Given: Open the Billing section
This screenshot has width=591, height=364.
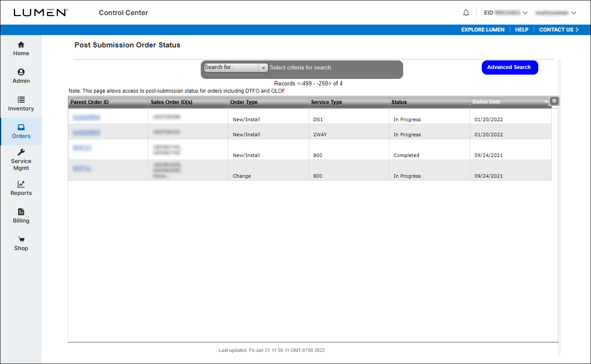Looking at the screenshot, I should 21,216.
